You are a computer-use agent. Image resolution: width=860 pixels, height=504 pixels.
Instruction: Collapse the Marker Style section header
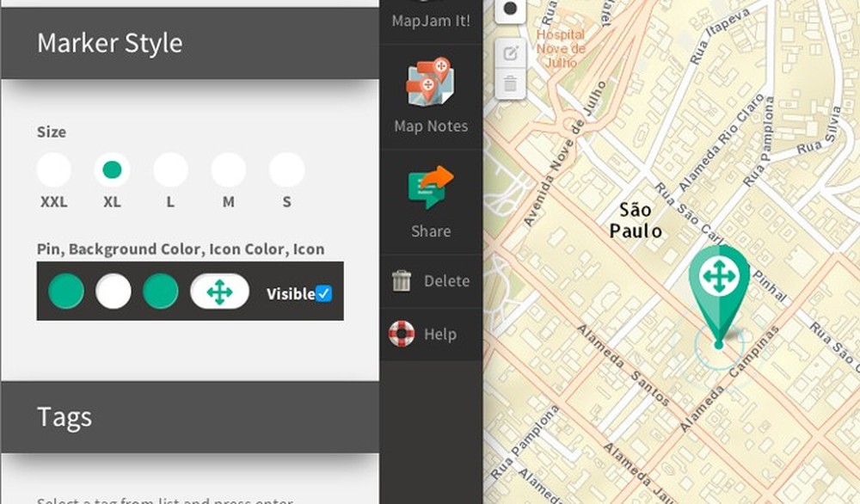[x=110, y=43]
